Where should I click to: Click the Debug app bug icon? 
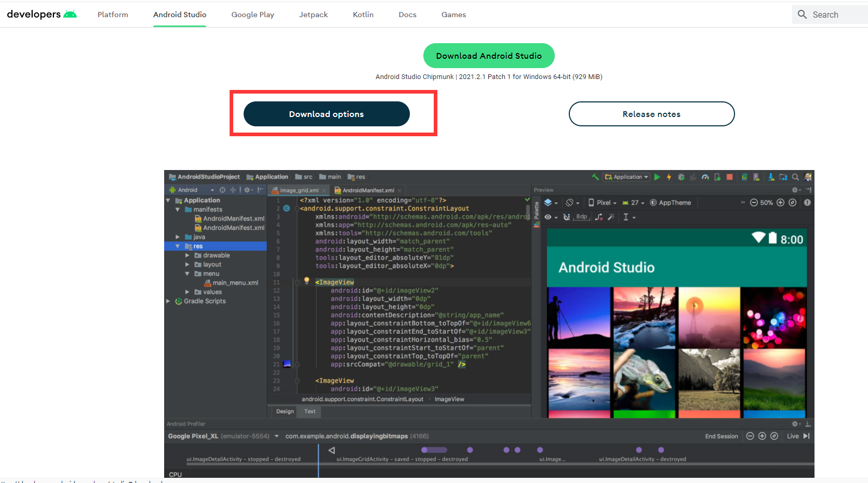pos(681,177)
